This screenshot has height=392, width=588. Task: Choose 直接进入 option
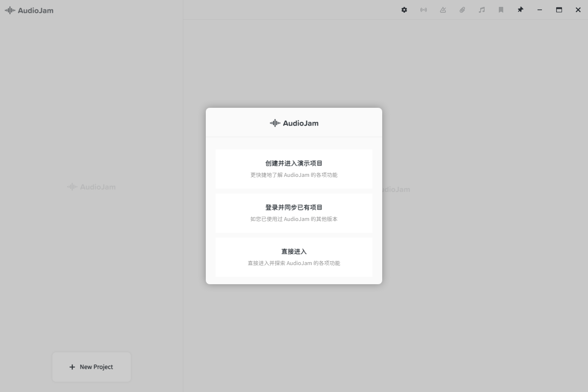[294, 257]
